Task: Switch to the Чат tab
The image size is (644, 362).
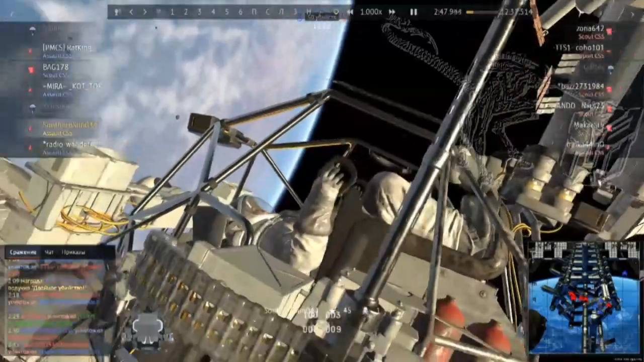Action: coord(49,252)
